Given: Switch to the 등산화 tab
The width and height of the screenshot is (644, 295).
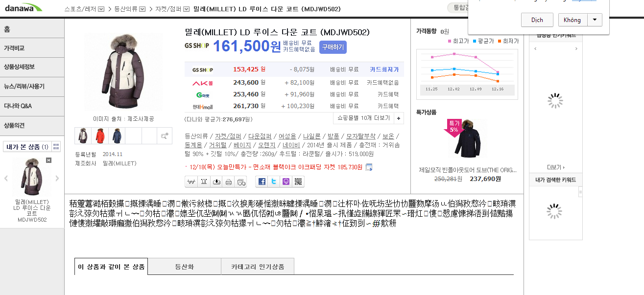Looking at the screenshot, I should coord(185,267).
